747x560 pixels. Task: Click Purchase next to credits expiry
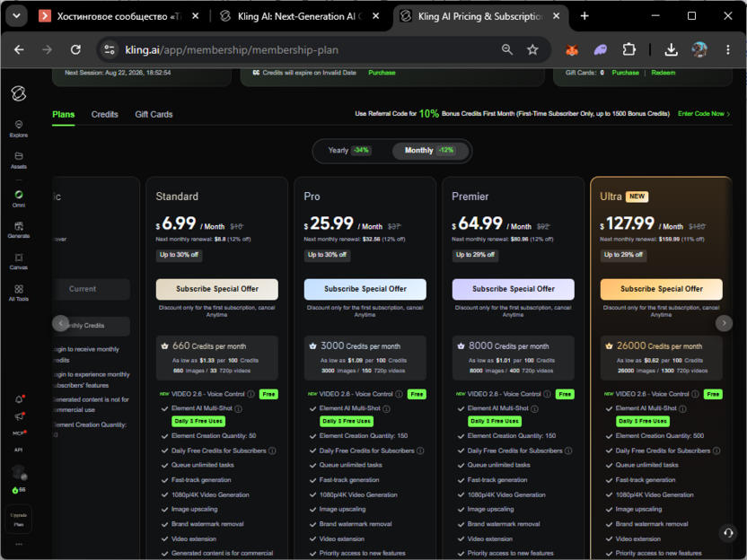(382, 73)
